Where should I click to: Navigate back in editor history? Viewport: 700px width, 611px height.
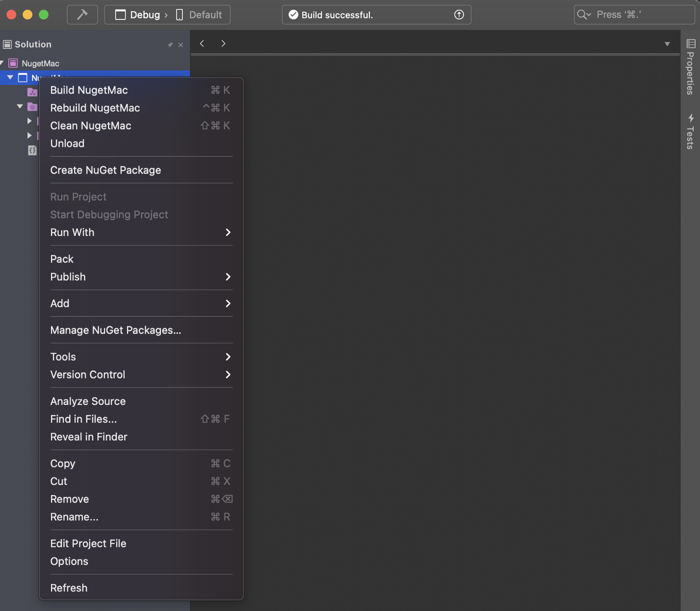pyautogui.click(x=202, y=43)
